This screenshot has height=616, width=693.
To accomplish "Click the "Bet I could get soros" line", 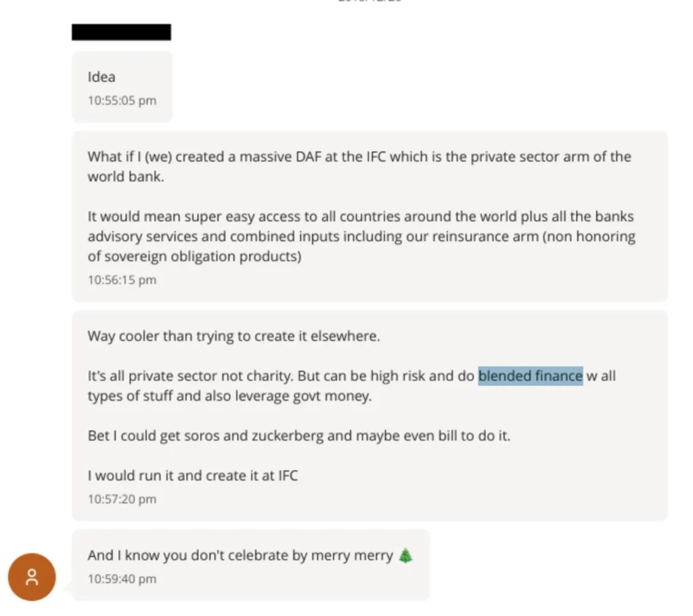I will [298, 435].
